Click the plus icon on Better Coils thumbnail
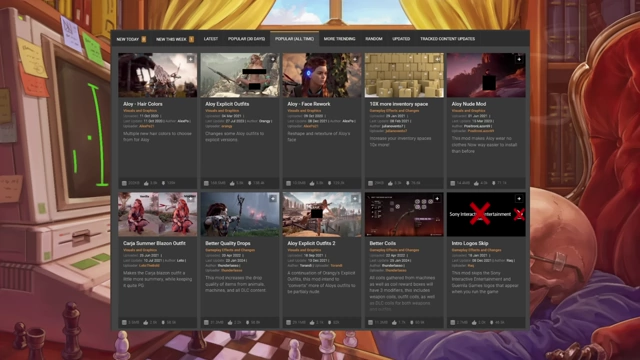640x360 pixels. 437,199
